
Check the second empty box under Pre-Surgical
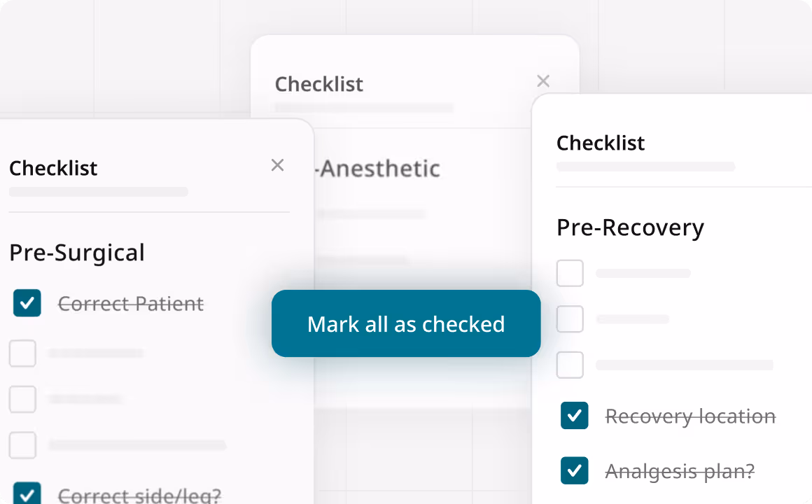point(22,399)
